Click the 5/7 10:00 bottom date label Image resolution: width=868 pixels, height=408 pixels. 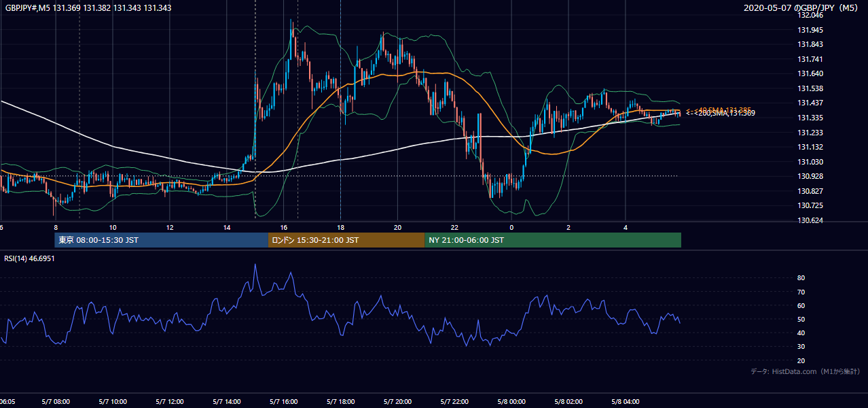[113, 402]
